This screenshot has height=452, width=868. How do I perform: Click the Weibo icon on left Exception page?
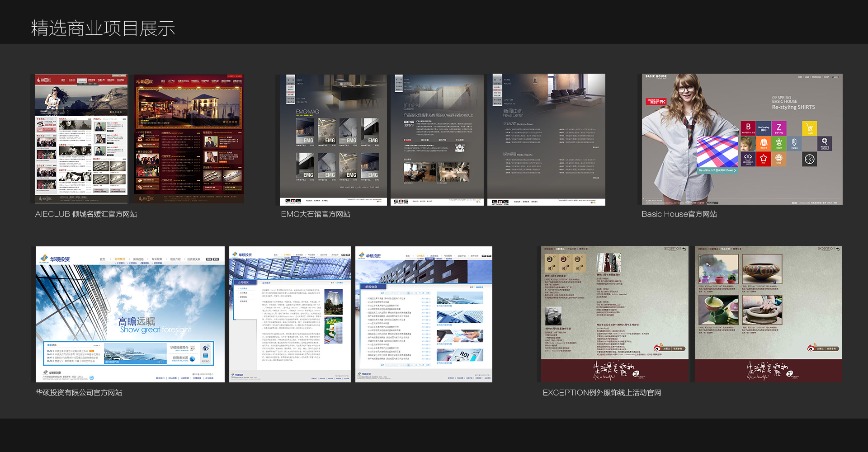(x=658, y=348)
